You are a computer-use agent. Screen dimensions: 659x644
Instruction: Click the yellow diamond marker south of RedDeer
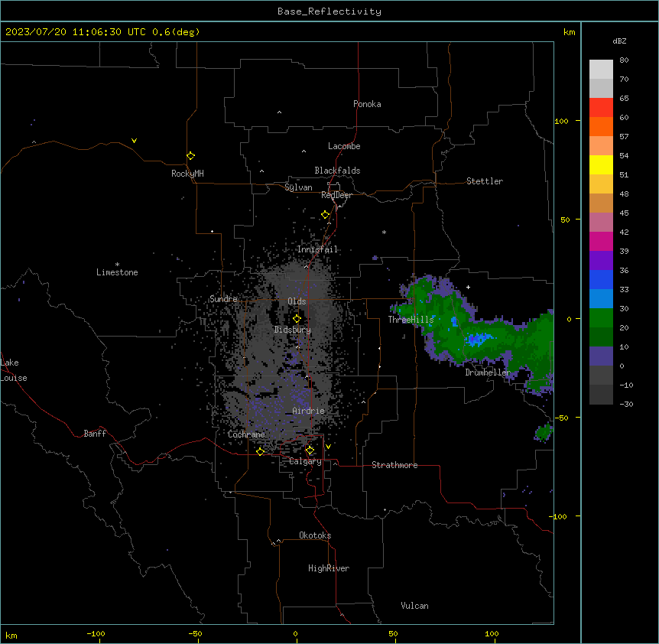click(326, 215)
